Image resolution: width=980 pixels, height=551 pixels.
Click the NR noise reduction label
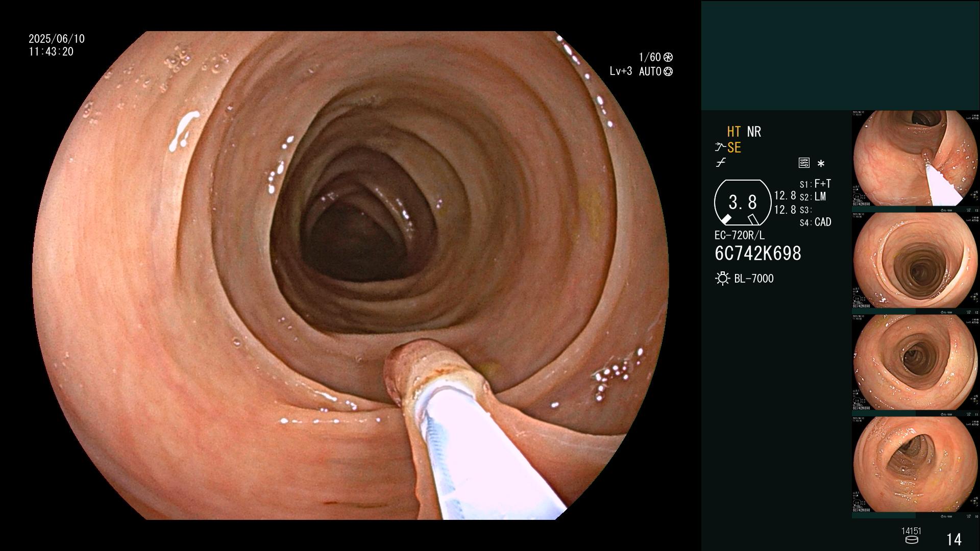[x=754, y=132]
